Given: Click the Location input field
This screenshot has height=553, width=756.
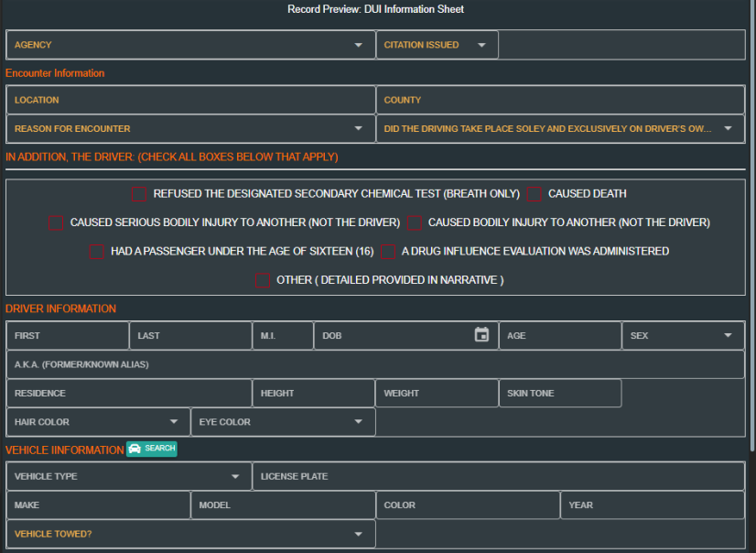Looking at the screenshot, I should pos(189,100).
